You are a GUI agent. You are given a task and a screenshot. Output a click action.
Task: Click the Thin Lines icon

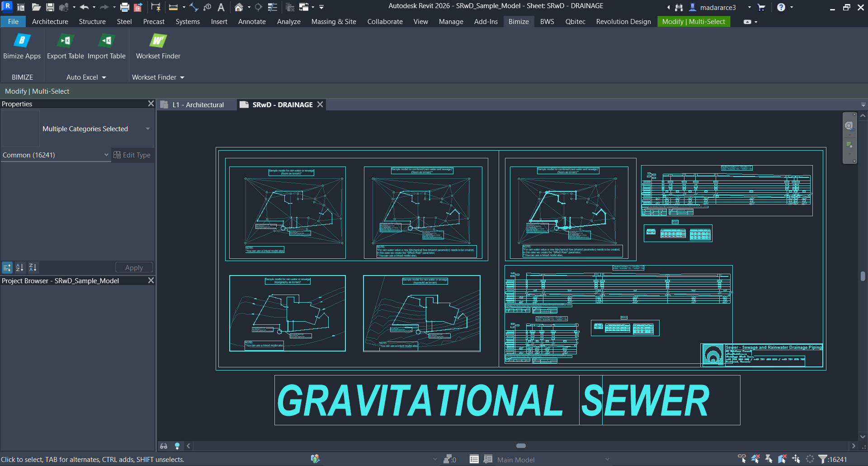tap(273, 7)
